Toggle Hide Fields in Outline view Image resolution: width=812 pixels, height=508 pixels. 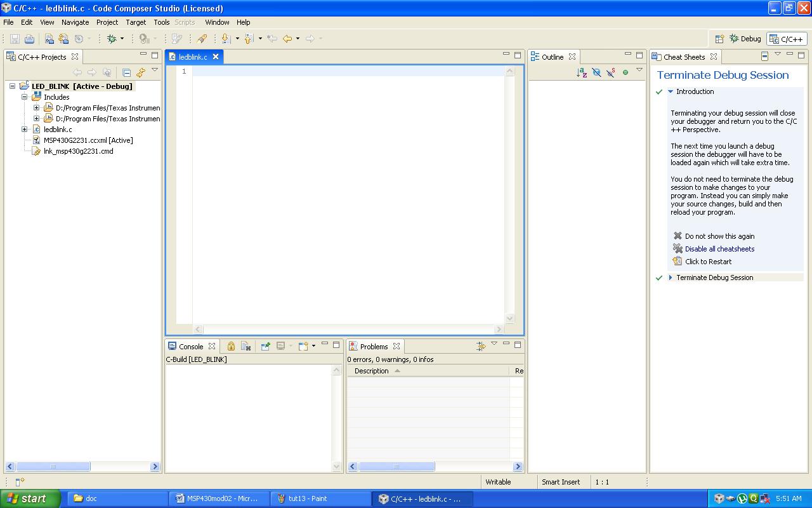(x=596, y=72)
